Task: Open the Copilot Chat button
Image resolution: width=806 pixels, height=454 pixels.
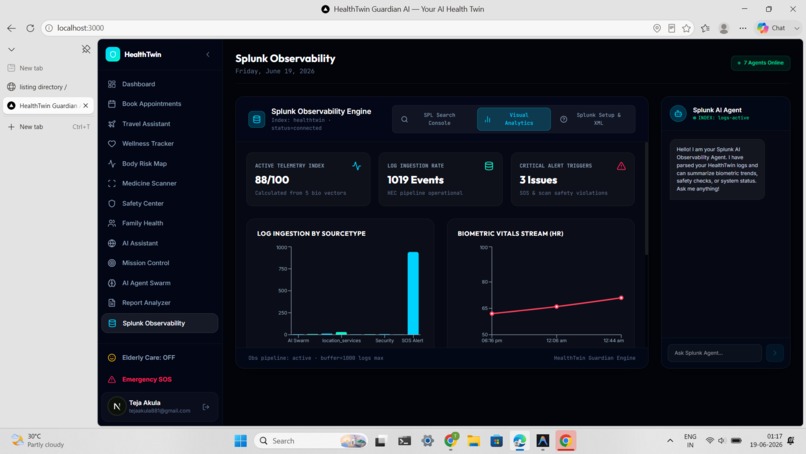Action: 772,28
